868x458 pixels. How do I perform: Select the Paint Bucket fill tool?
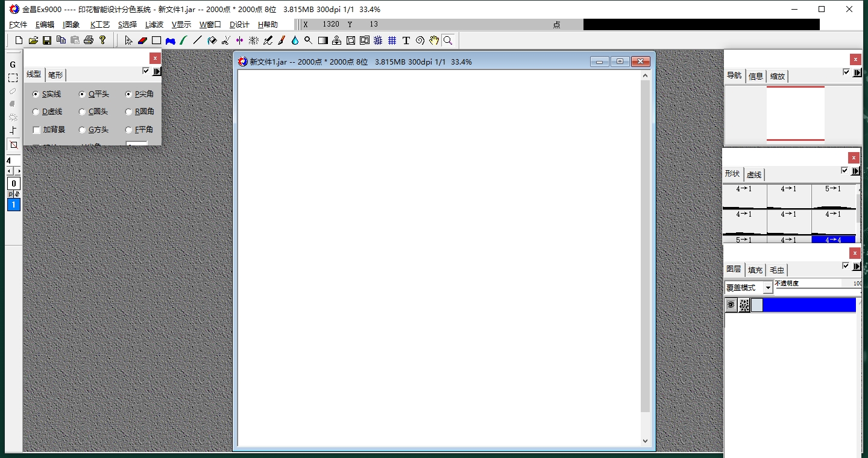pos(212,40)
